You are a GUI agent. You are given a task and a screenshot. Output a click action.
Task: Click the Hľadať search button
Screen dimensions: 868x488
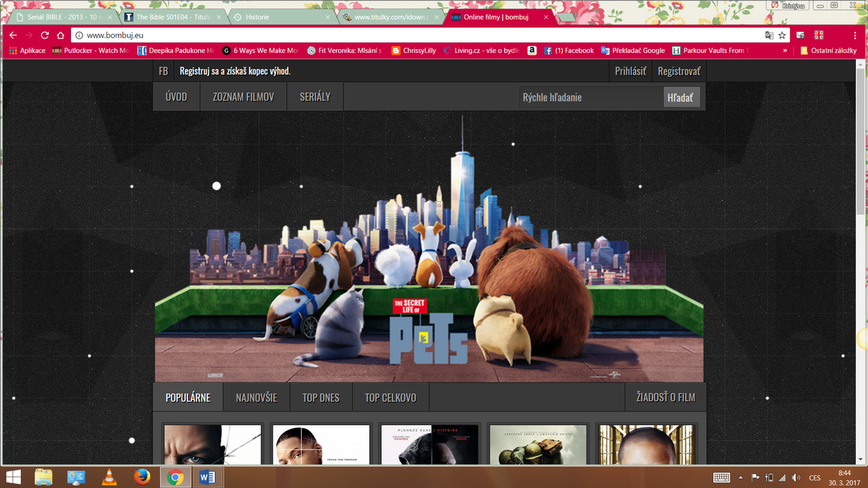point(681,97)
